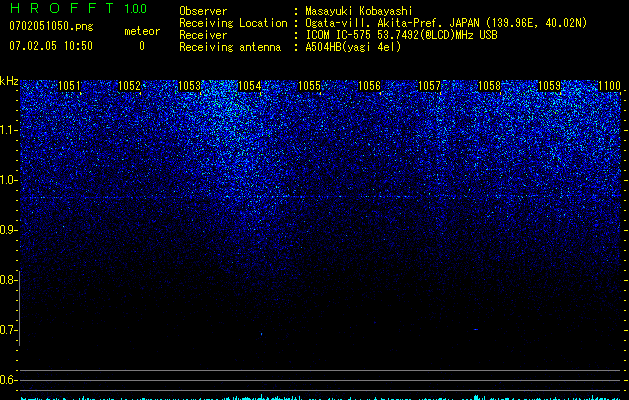The height and width of the screenshot is (400, 629).
Task: Click the 1.0 kHz axis label
Action: (x=8, y=180)
